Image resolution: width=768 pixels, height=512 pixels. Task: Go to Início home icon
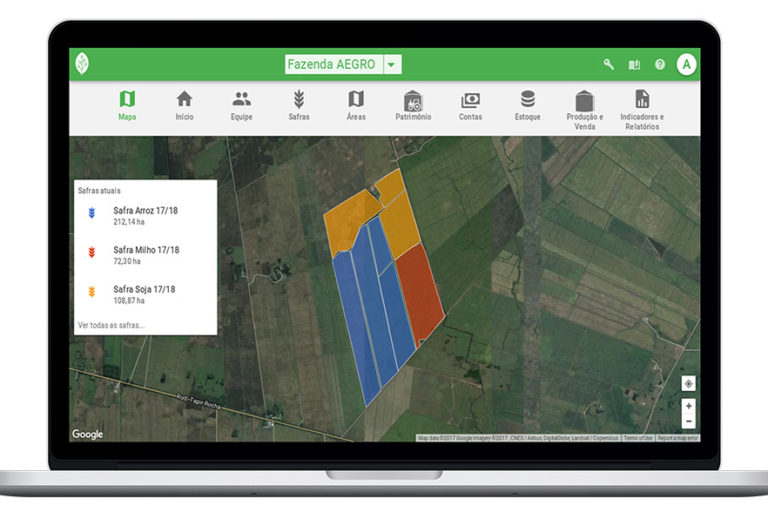pyautogui.click(x=184, y=104)
